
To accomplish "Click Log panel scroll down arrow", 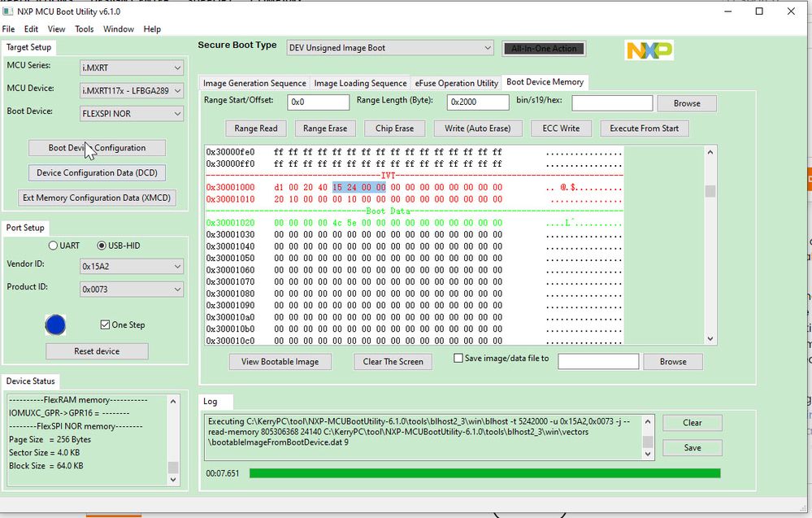I will pyautogui.click(x=648, y=455).
